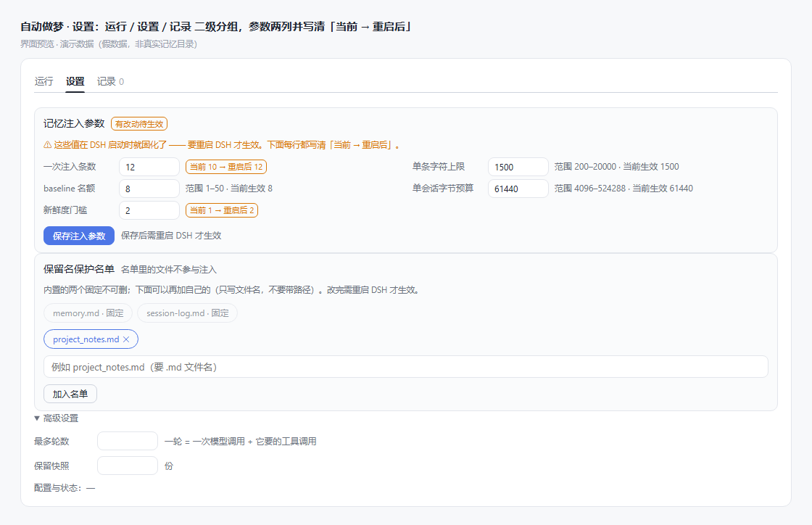Click the 内置的两个固定不可删 description line
The width and height of the screenshot is (812, 525).
[x=232, y=290]
